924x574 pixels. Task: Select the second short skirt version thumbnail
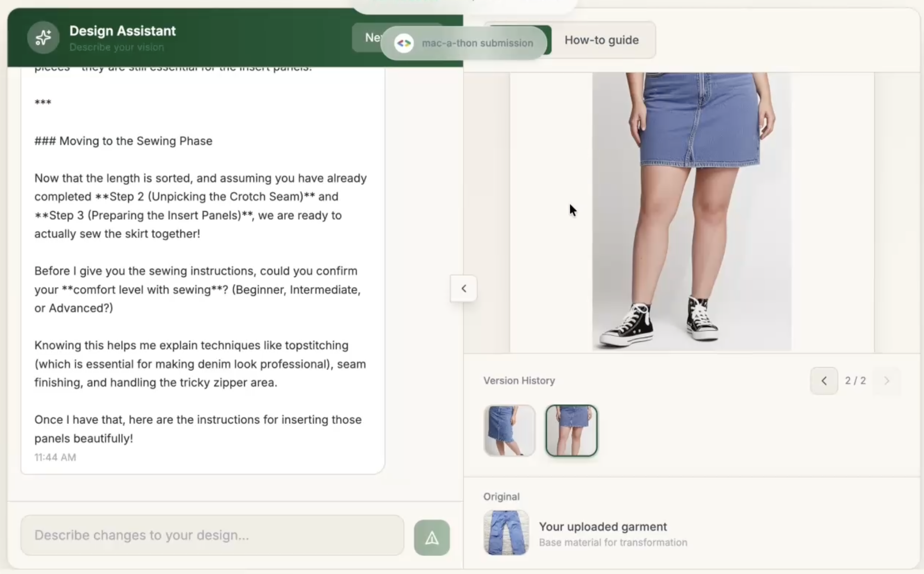tap(571, 430)
